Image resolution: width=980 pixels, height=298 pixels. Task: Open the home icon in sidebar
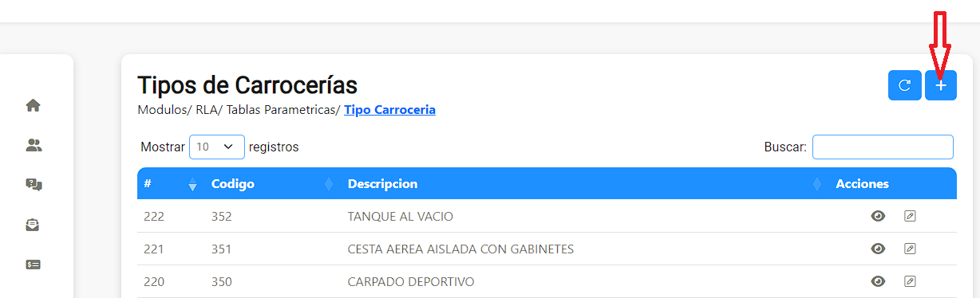click(x=34, y=105)
